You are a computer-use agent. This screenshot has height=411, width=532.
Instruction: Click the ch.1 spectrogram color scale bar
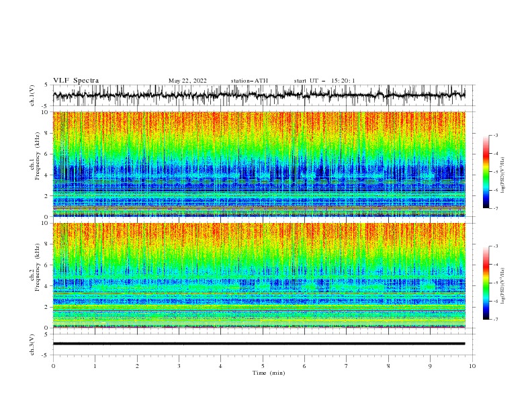click(x=486, y=172)
